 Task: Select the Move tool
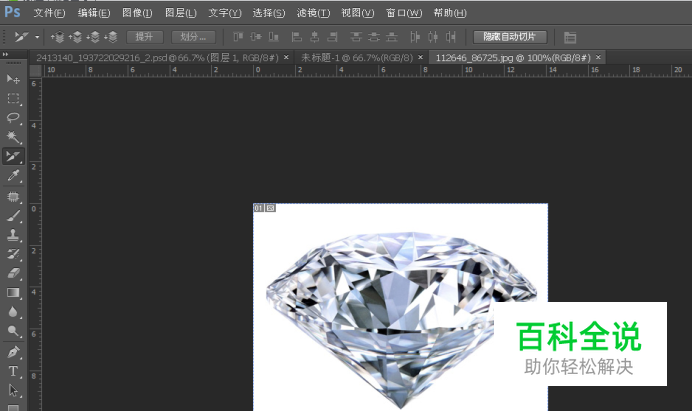13,79
